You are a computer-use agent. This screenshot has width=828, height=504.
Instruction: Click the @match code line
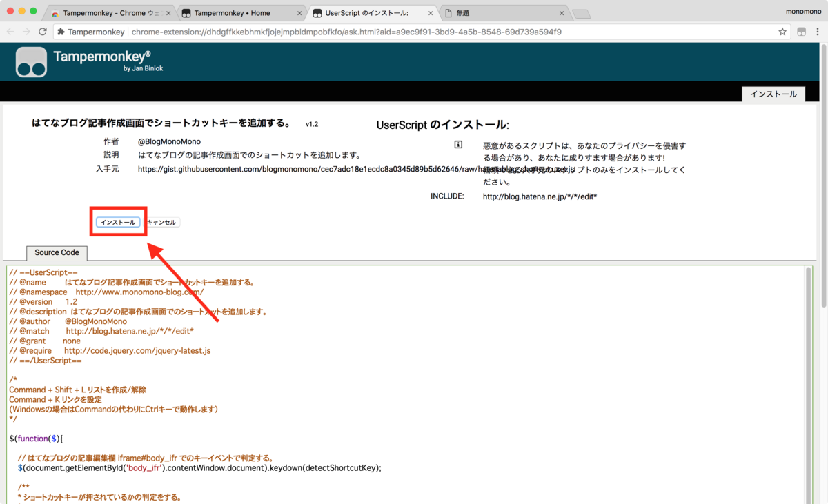101,332
